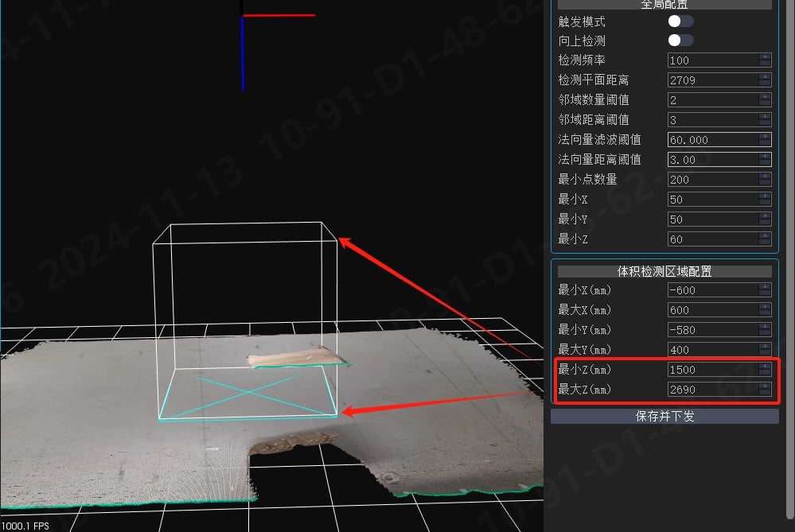Image resolution: width=795 pixels, height=532 pixels.
Task: Click the 1000.1 FPS status text
Action: (25, 526)
